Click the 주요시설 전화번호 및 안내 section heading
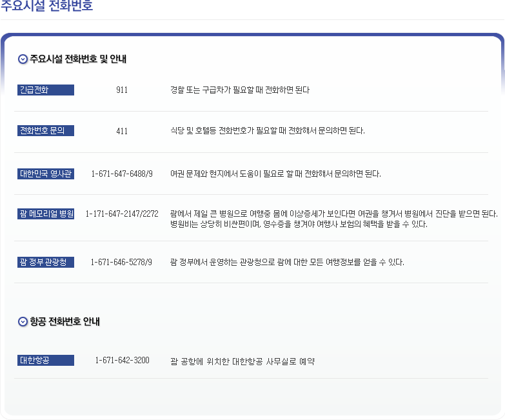This screenshot has width=505, height=420. [78, 59]
